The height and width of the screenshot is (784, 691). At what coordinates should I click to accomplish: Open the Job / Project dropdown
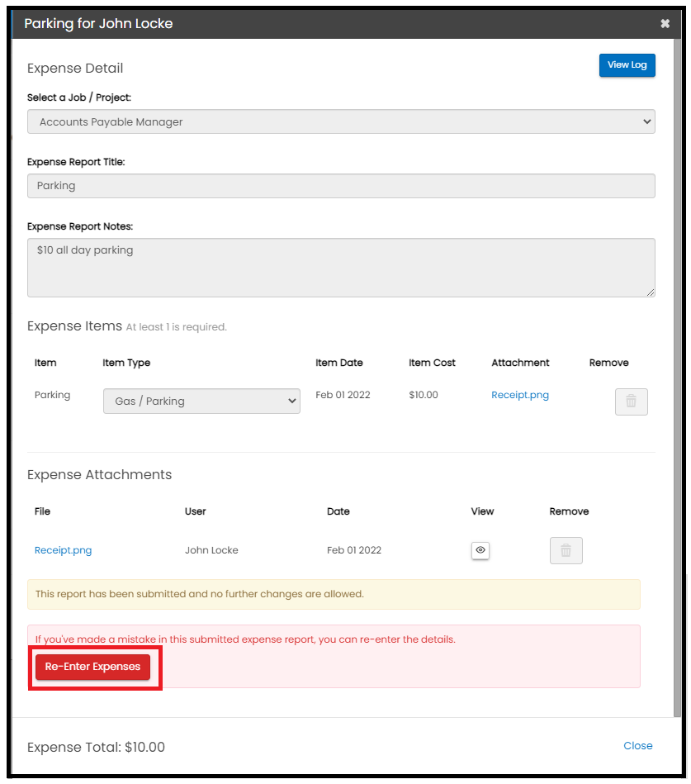(341, 121)
